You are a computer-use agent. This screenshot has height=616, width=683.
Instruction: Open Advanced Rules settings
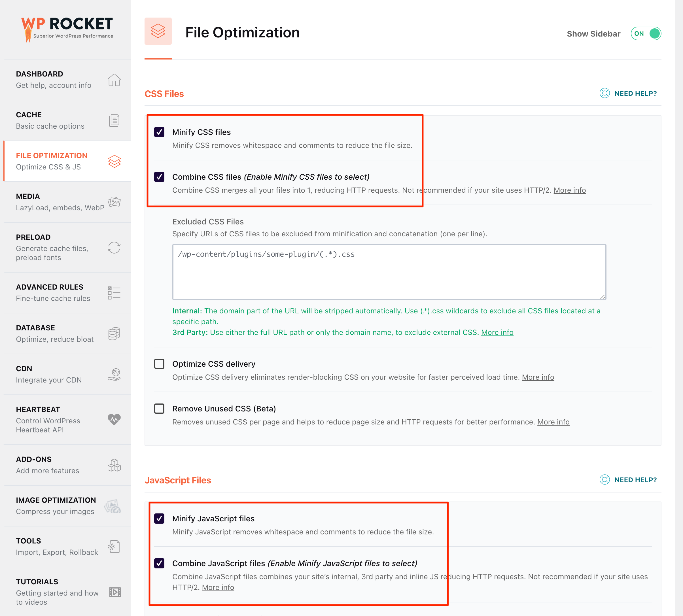[x=67, y=293]
